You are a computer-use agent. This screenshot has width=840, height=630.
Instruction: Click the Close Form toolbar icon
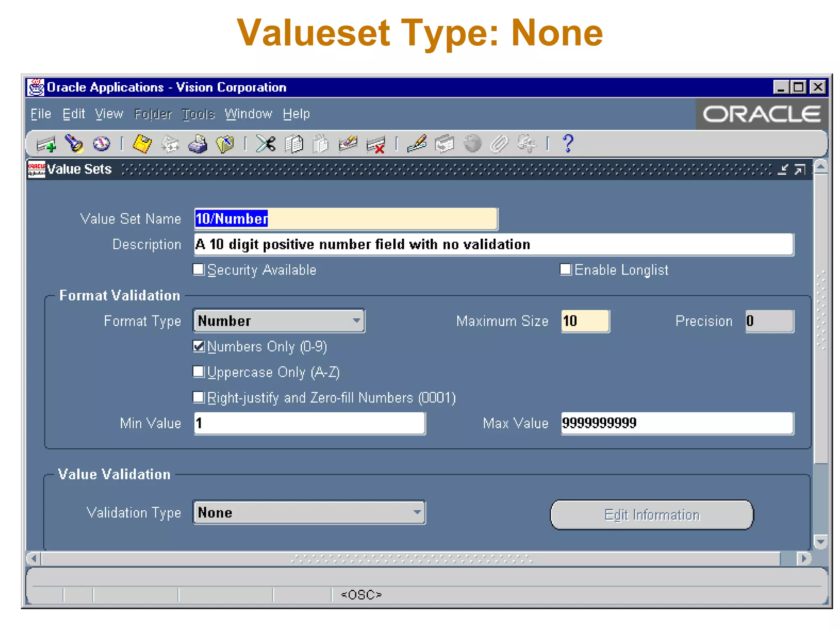click(225, 144)
